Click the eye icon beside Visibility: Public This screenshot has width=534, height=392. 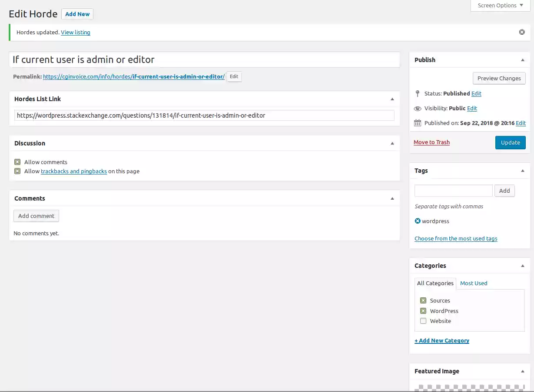coord(418,108)
